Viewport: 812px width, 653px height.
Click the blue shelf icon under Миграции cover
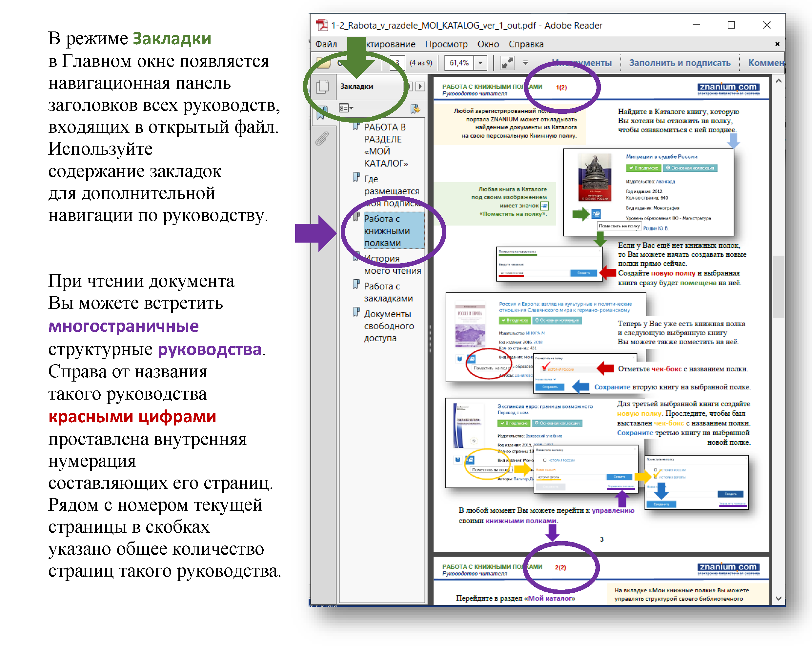click(596, 214)
